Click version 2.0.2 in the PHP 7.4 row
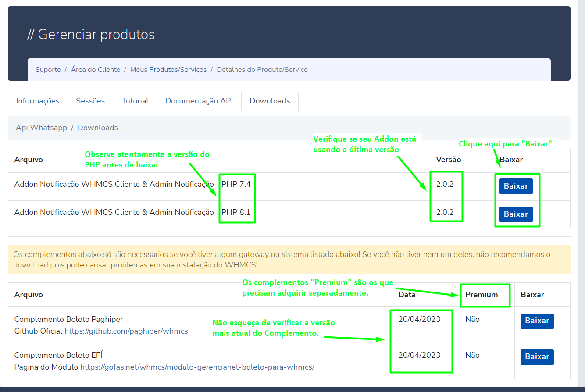This screenshot has width=585, height=392. click(445, 184)
